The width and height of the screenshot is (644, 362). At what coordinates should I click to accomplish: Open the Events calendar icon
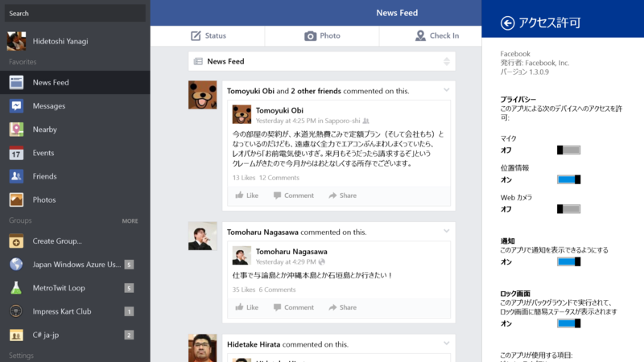16,153
